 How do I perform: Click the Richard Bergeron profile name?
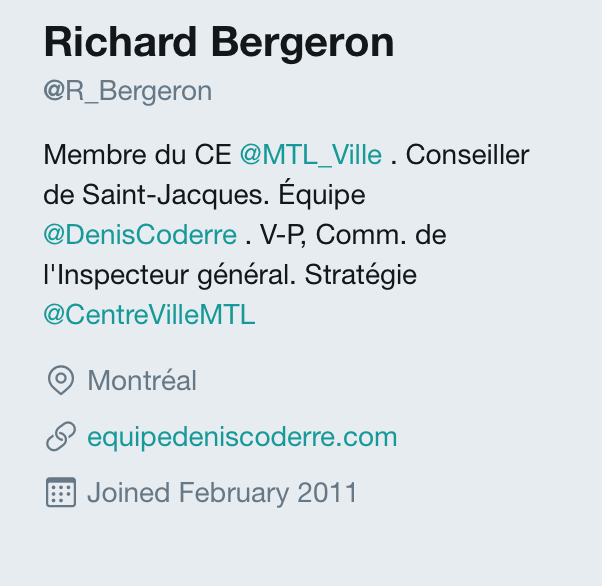pos(219,43)
